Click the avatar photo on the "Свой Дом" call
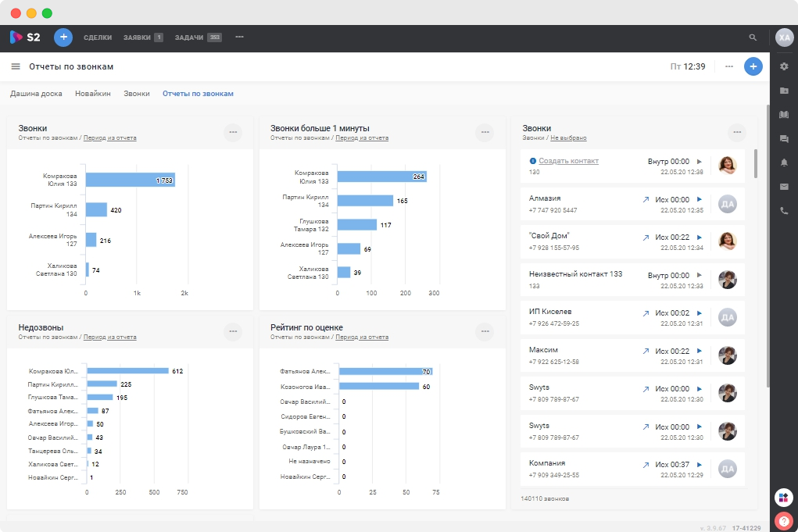798x532 pixels. (728, 241)
